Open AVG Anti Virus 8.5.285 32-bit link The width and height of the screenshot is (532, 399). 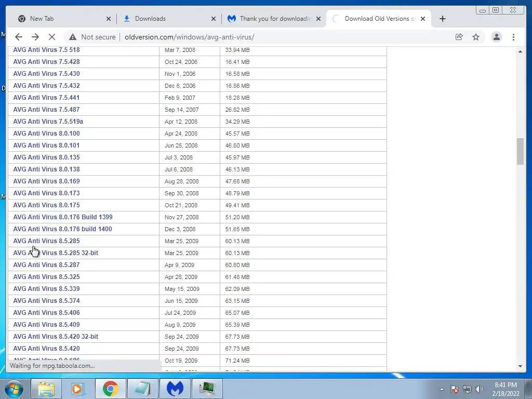56,253
